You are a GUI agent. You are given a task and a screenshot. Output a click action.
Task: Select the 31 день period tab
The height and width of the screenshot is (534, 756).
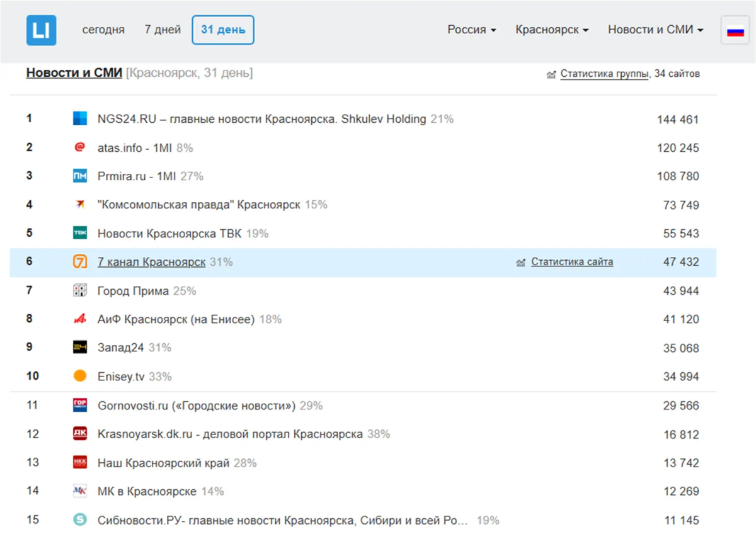[x=223, y=30]
